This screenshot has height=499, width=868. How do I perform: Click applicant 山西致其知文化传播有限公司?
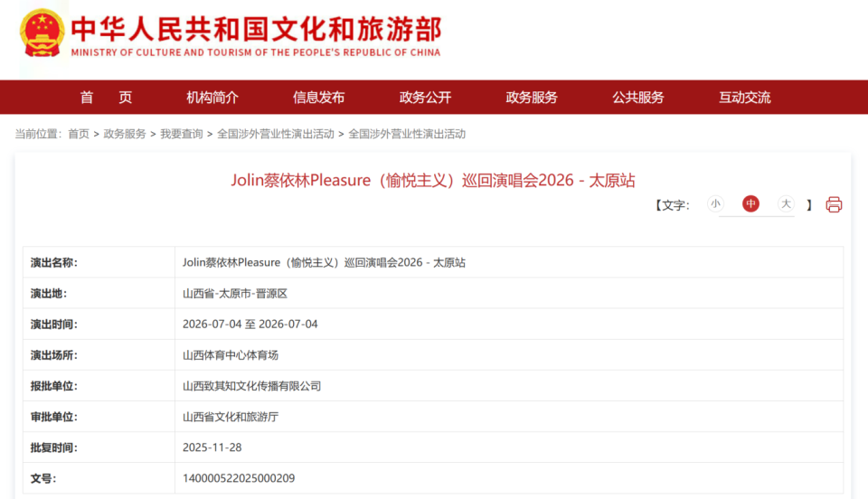[252, 386]
